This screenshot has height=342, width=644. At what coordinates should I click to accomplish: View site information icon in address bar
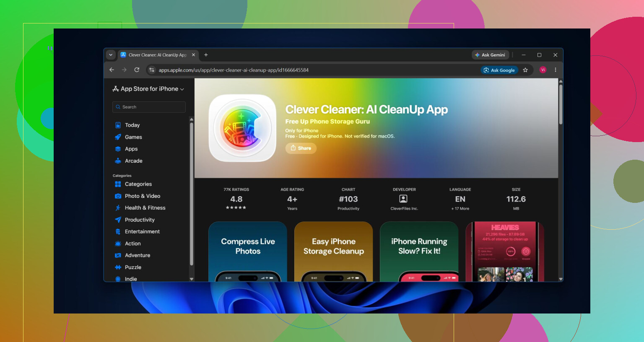152,70
